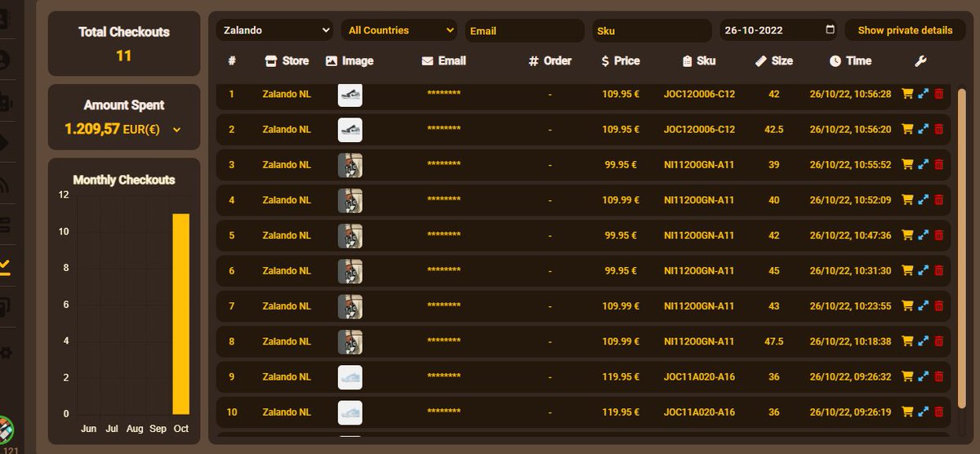Click the Total Checkouts count 11

click(x=123, y=56)
